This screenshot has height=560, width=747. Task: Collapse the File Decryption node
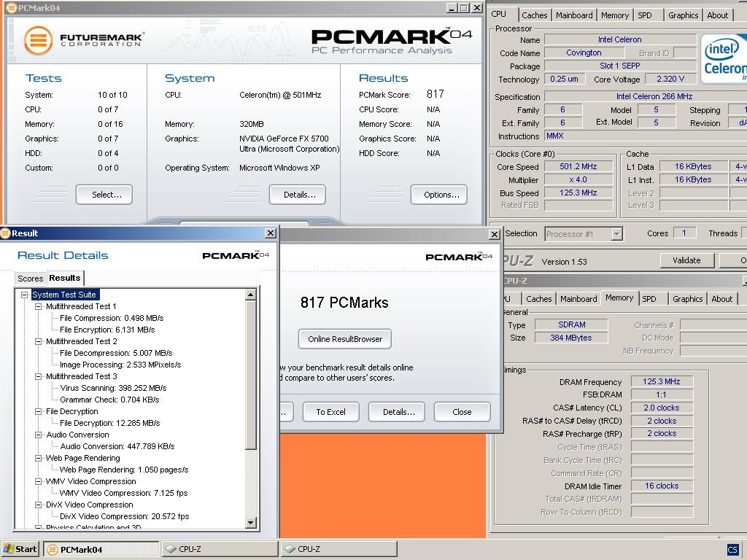(38, 411)
